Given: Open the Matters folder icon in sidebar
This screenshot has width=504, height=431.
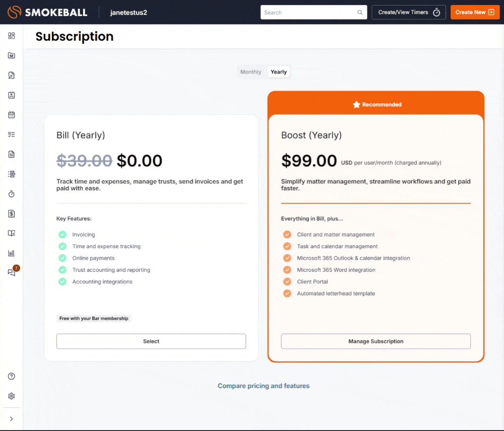Looking at the screenshot, I should pyautogui.click(x=12, y=55).
